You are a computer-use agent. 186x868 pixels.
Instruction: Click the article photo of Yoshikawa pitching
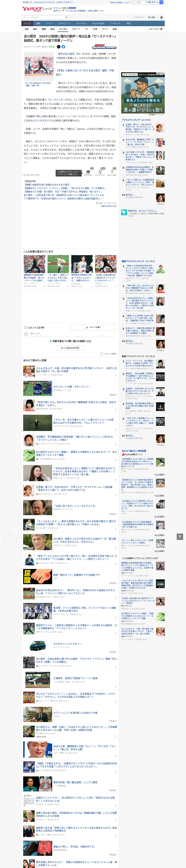click(39, 66)
